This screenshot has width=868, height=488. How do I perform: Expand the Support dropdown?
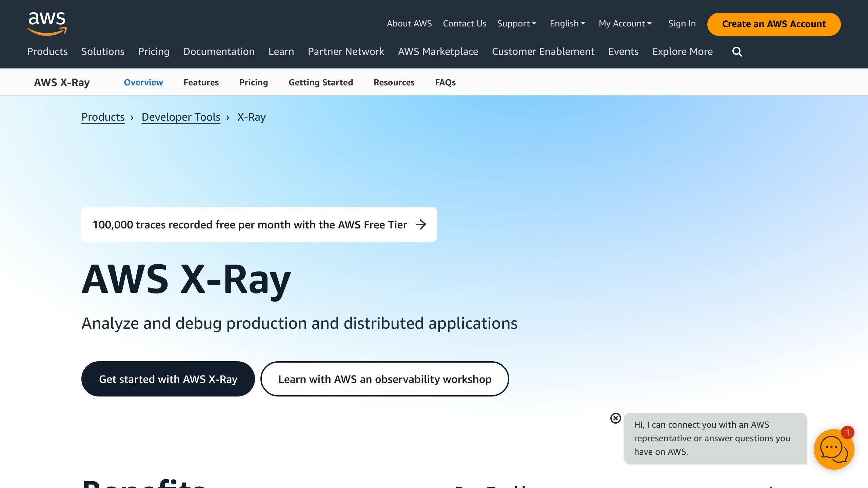click(517, 24)
